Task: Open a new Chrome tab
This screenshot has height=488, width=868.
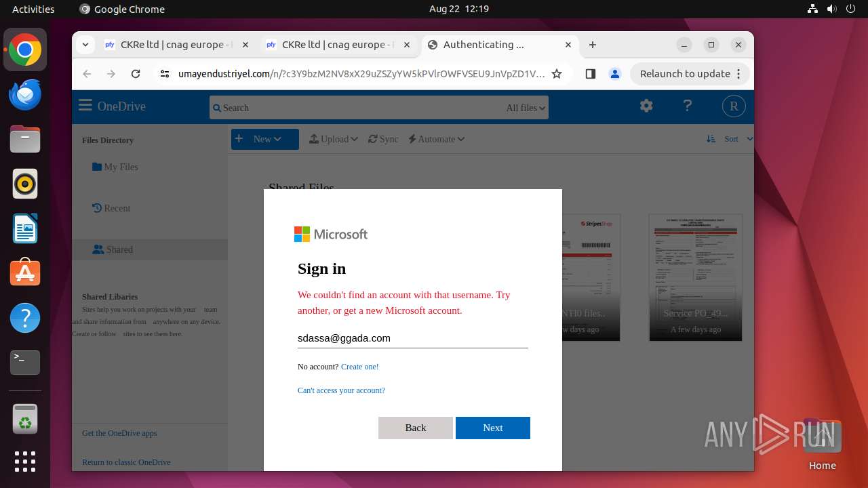Action: tap(593, 45)
